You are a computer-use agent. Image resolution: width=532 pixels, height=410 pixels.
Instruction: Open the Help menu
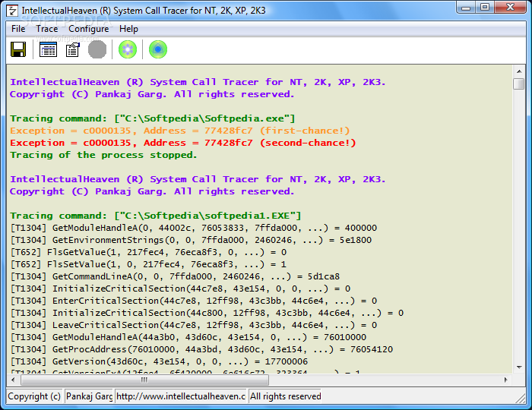click(128, 29)
